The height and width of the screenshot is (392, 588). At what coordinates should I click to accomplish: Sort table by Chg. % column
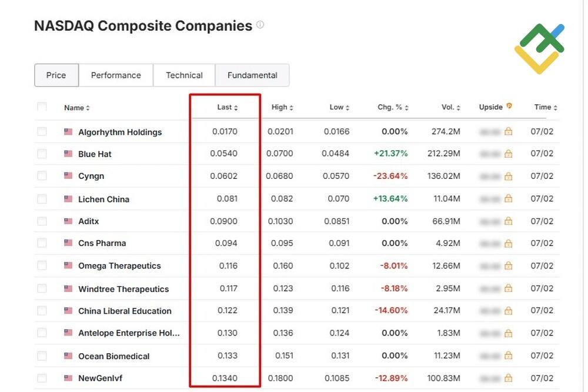click(x=392, y=107)
